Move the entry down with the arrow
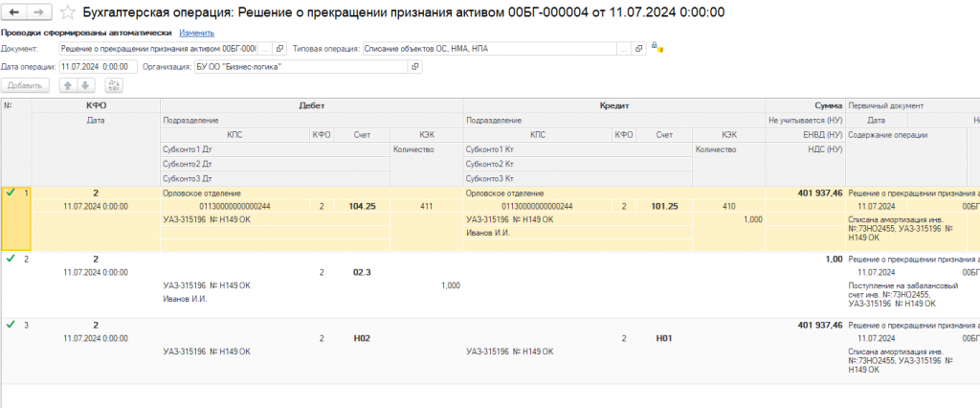Screen dimensions: 980x408 [85, 86]
